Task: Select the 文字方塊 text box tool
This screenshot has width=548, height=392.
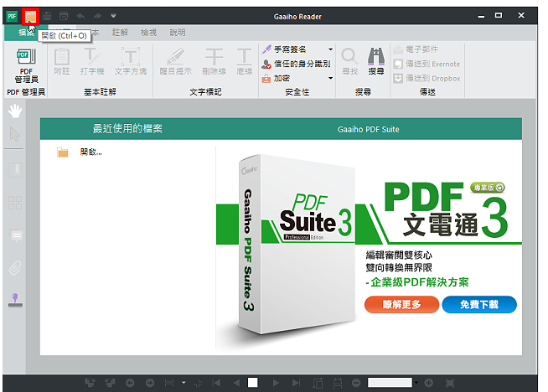Action: (131, 62)
